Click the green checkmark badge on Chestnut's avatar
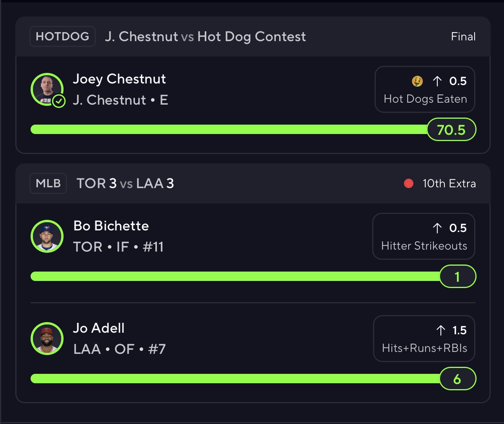 coord(59,101)
